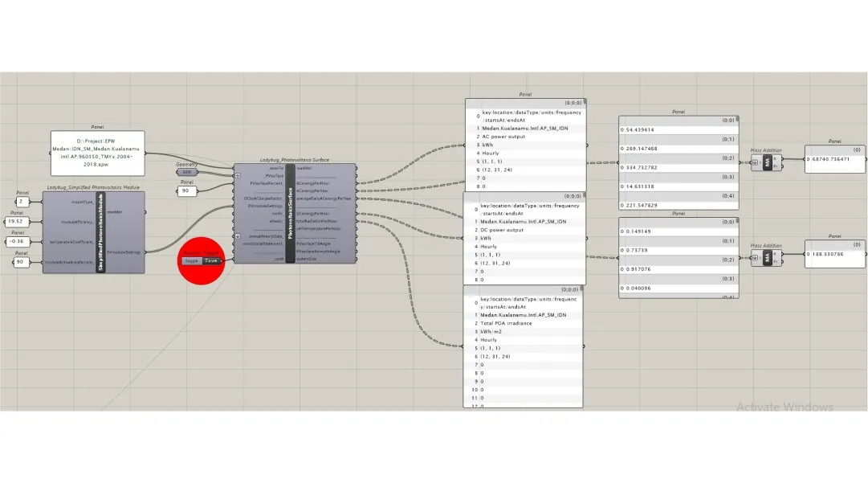This screenshot has height=483, width=868.
Task: Click the value 0.917076
Action: (x=638, y=269)
